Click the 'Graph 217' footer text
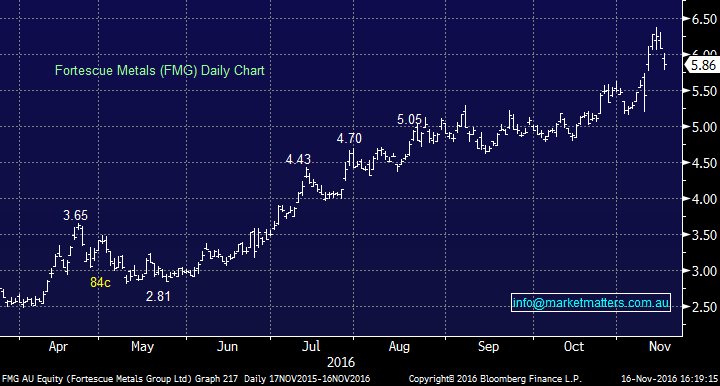The width and height of the screenshot is (720, 386). click(x=216, y=379)
